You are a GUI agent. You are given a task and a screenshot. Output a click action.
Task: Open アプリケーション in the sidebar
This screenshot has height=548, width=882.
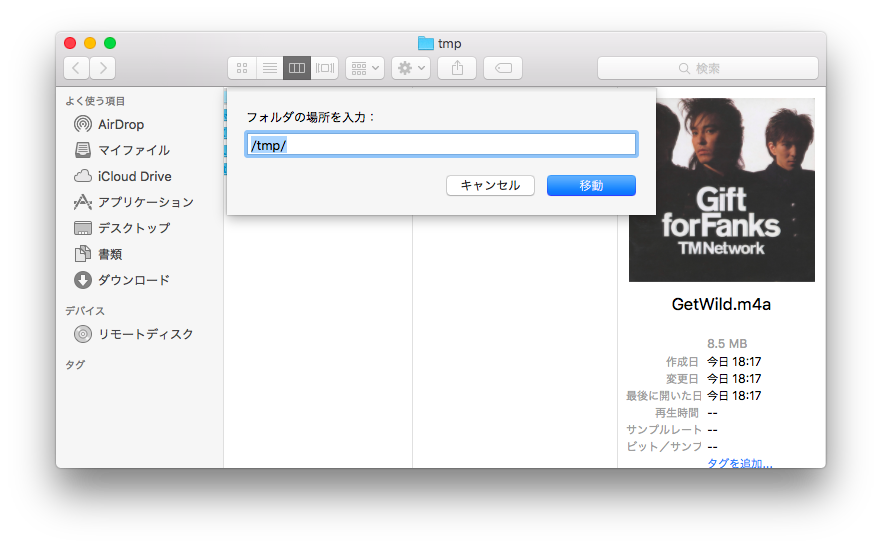point(134,202)
